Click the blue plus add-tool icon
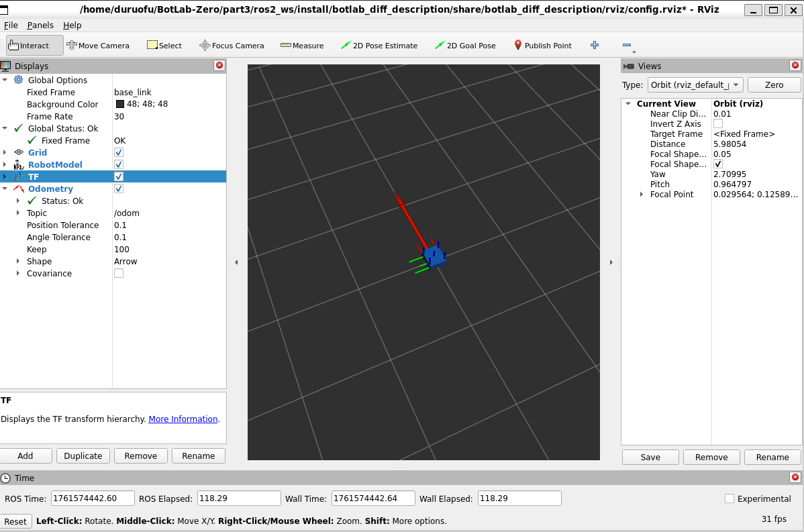804x532 pixels. pyautogui.click(x=594, y=46)
